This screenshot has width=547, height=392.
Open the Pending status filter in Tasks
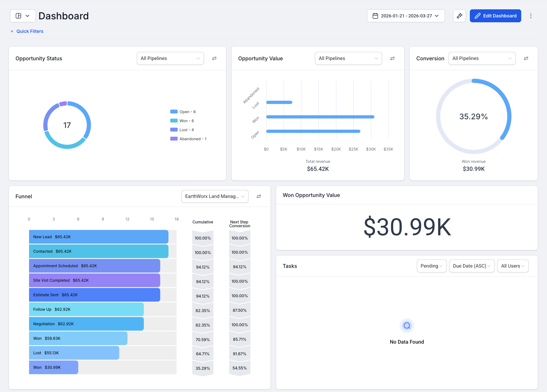pos(431,266)
